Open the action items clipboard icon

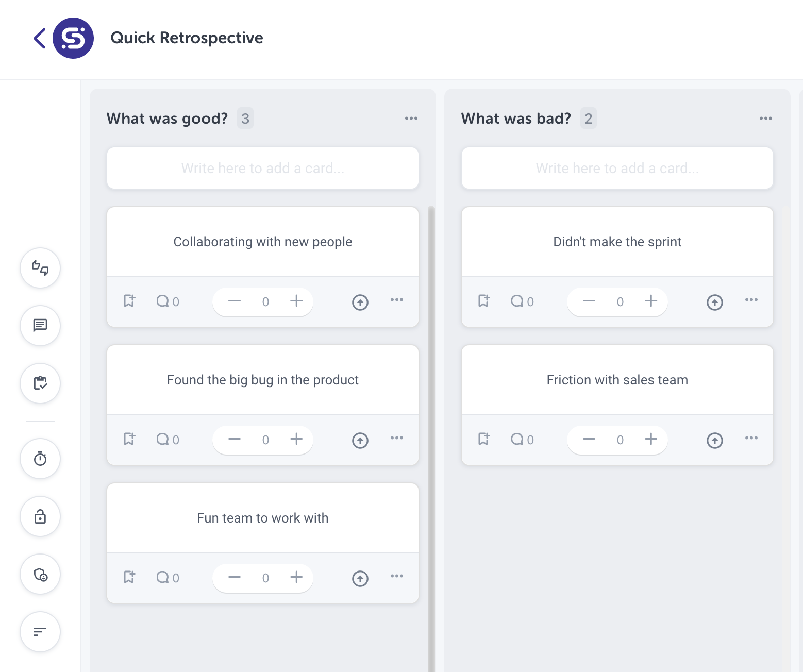(40, 383)
